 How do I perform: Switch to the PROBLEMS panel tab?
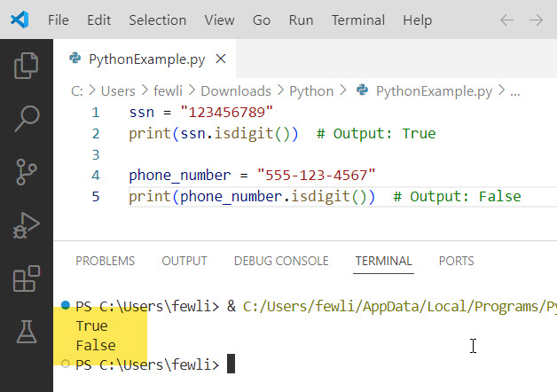pos(106,261)
